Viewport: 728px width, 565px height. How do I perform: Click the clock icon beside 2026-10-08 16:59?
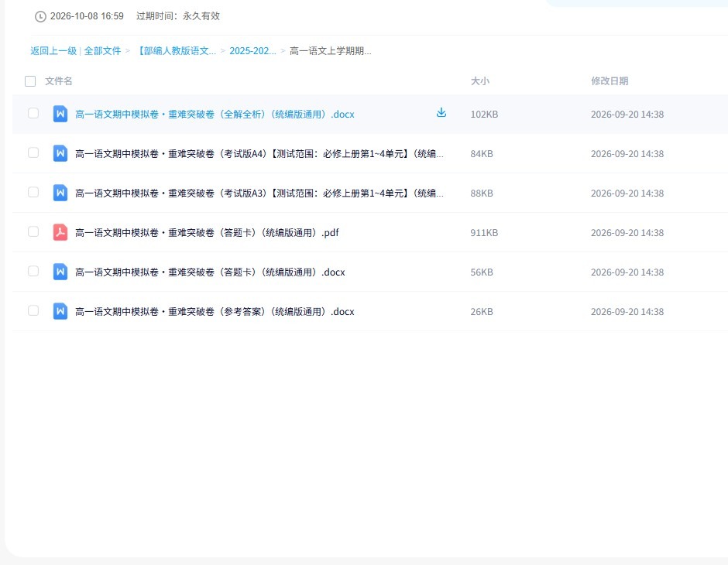click(40, 17)
